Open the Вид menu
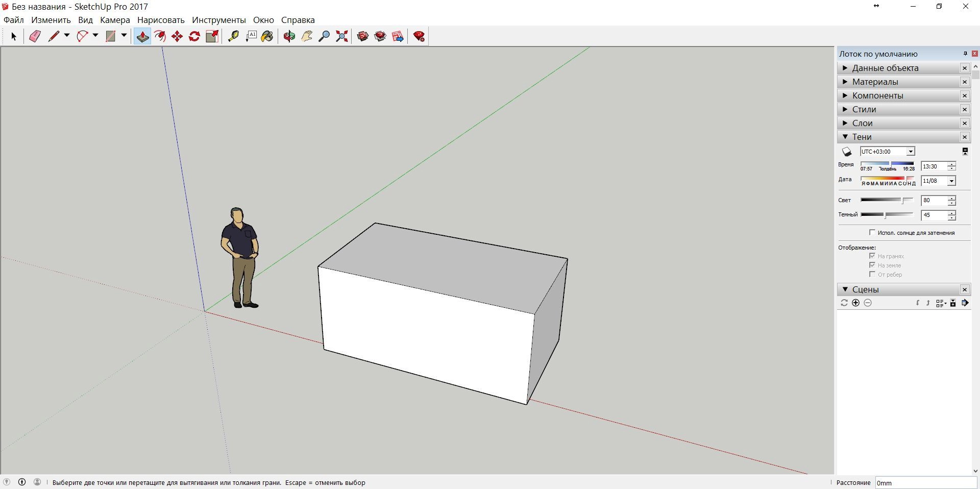This screenshot has width=980, height=489. point(85,20)
